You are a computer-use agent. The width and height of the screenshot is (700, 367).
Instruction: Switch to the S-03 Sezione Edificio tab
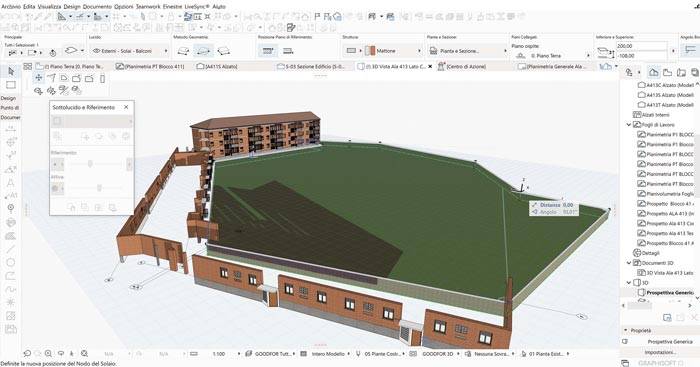pyautogui.click(x=311, y=66)
